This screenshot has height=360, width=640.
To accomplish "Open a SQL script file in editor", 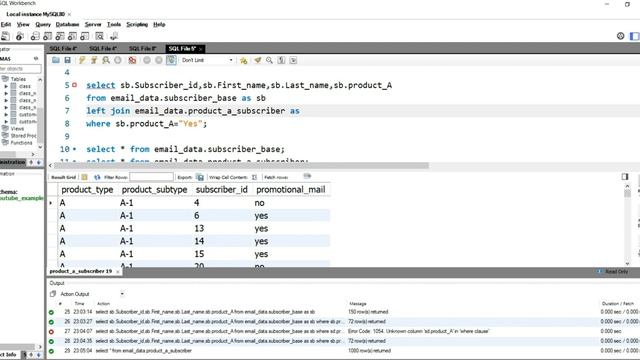I will [56, 60].
